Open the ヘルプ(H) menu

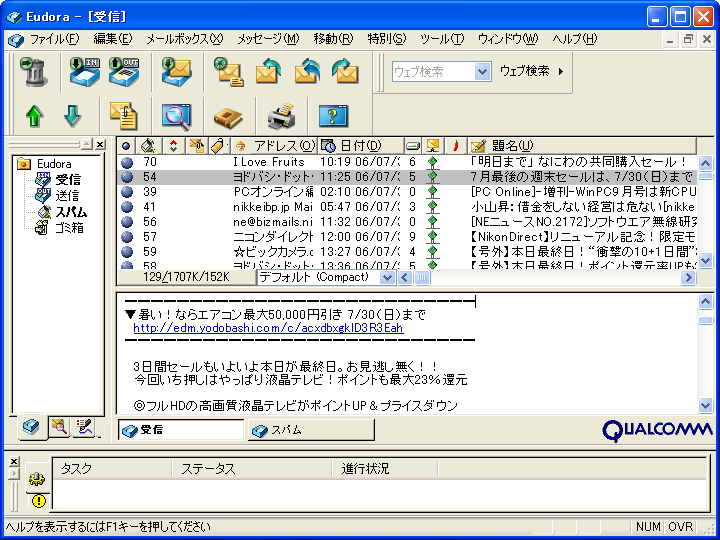click(x=574, y=39)
